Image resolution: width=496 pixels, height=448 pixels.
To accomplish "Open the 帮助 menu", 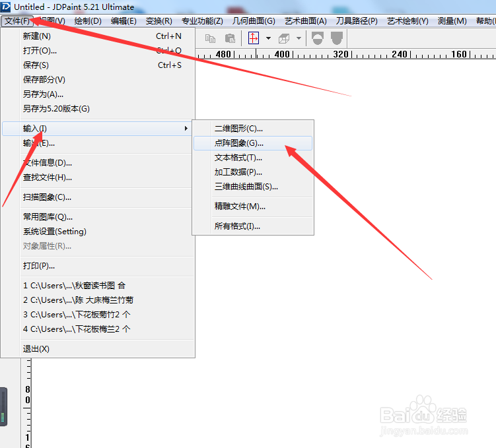I will (485, 21).
